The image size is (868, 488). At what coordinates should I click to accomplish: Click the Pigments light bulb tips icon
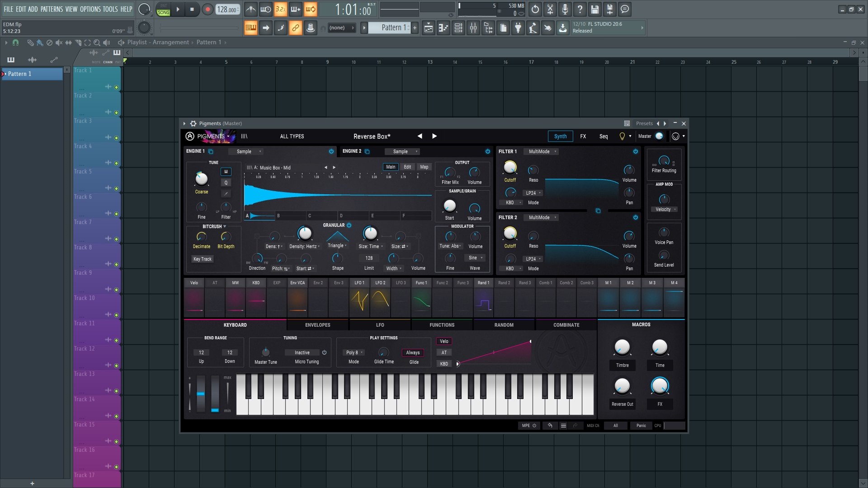[x=622, y=136]
